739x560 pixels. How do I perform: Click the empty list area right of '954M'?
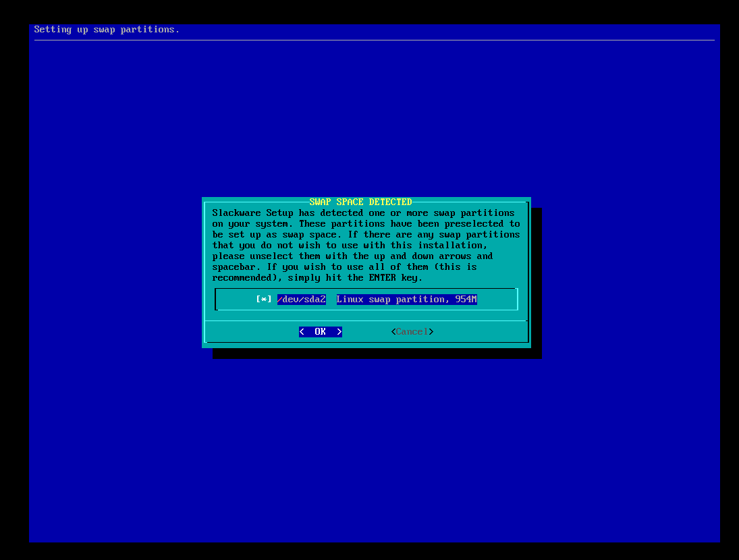pos(497,299)
